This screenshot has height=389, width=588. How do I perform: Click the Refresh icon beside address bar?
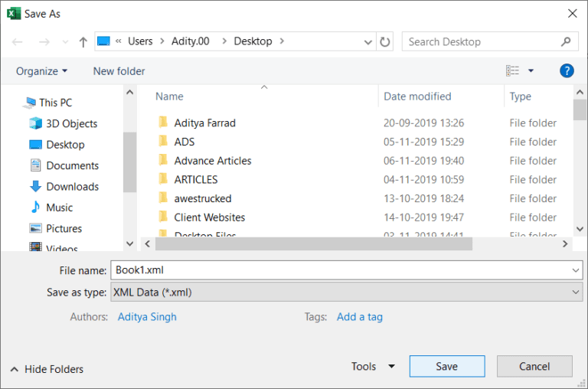tap(385, 41)
